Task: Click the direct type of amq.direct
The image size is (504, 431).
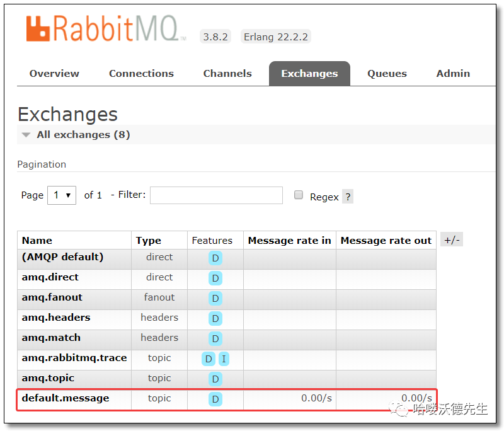Action: click(x=159, y=277)
